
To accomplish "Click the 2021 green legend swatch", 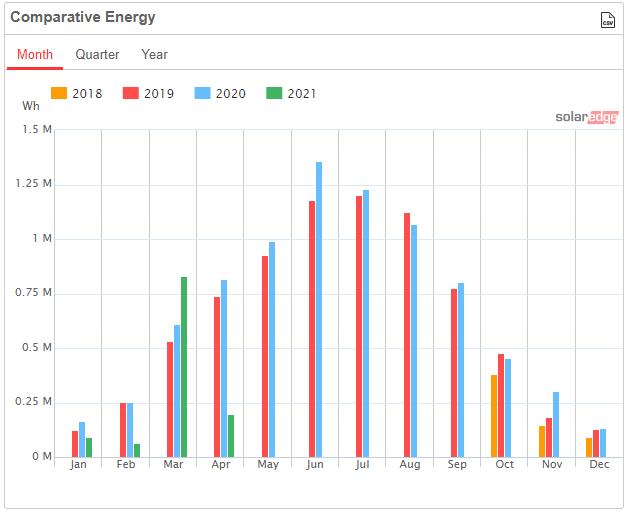I will [x=274, y=94].
